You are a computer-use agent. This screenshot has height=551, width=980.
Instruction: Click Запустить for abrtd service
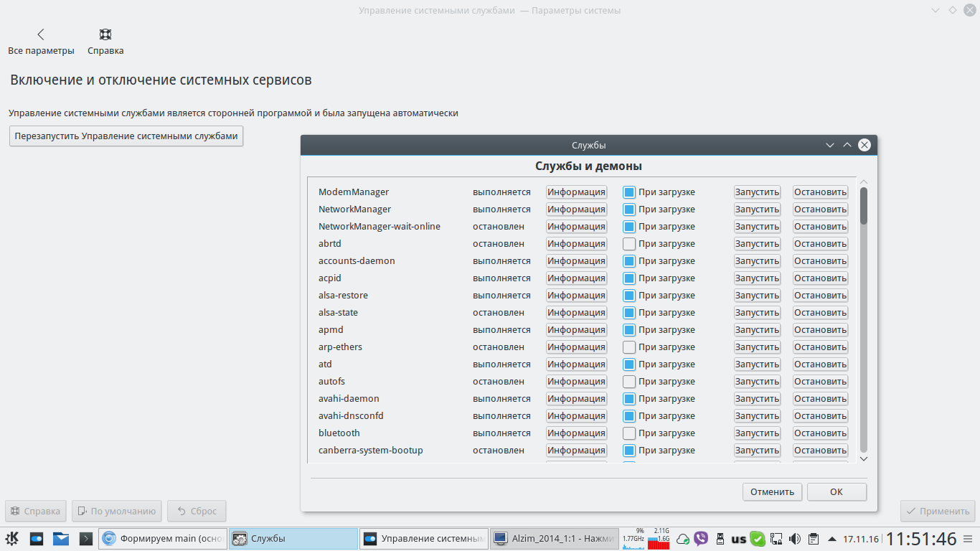point(757,244)
